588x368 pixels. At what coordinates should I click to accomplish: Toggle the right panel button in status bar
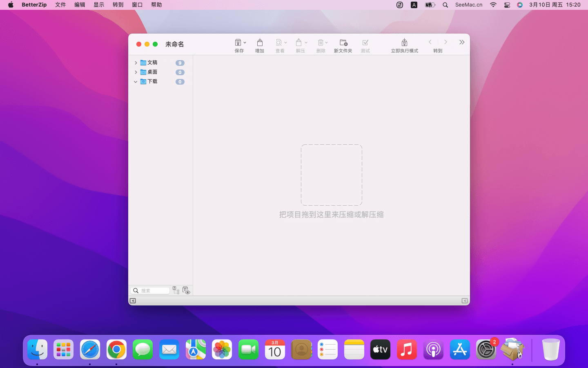pos(465,301)
